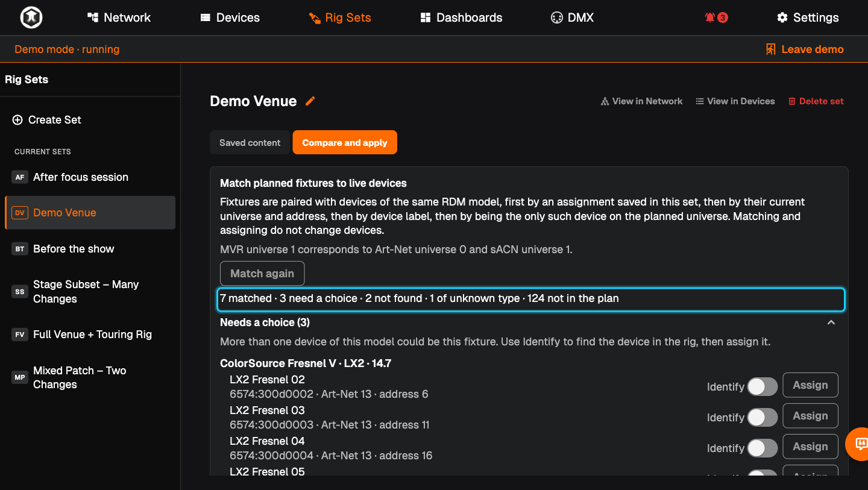The width and height of the screenshot is (868, 490).
Task: Assign LX2 Fresnel 02 to the fixture
Action: pyautogui.click(x=810, y=385)
